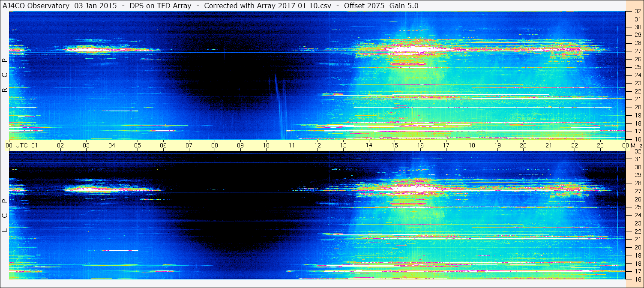Click the 'AJ4CO Observatory' title text
The height and width of the screenshot is (288, 644).
(x=36, y=6)
